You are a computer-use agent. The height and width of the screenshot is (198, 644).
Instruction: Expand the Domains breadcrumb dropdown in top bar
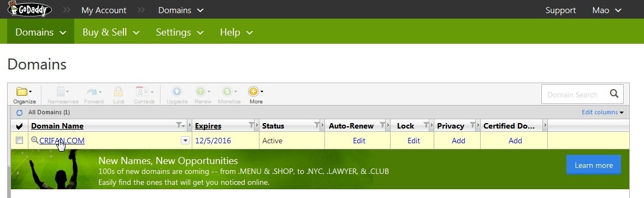(x=181, y=10)
